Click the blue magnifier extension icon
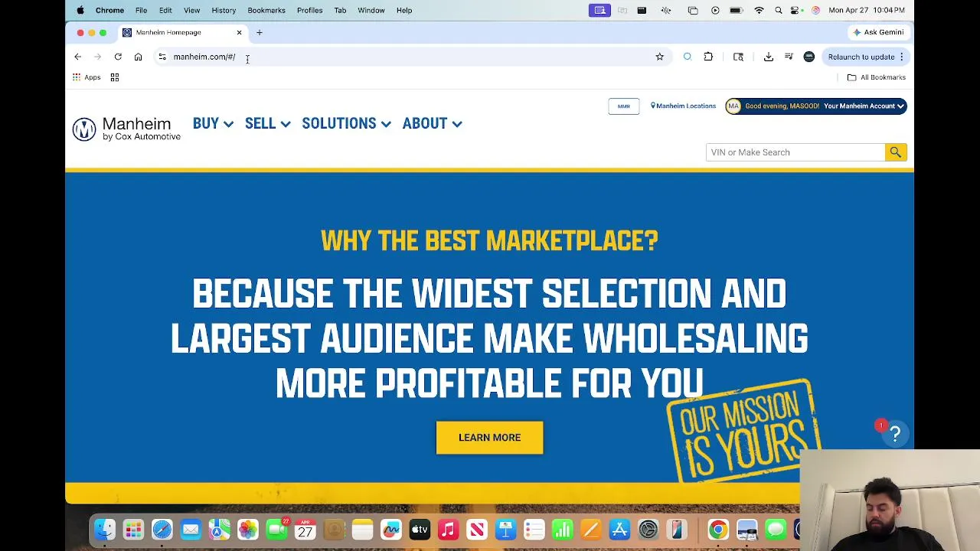980x551 pixels. (688, 57)
